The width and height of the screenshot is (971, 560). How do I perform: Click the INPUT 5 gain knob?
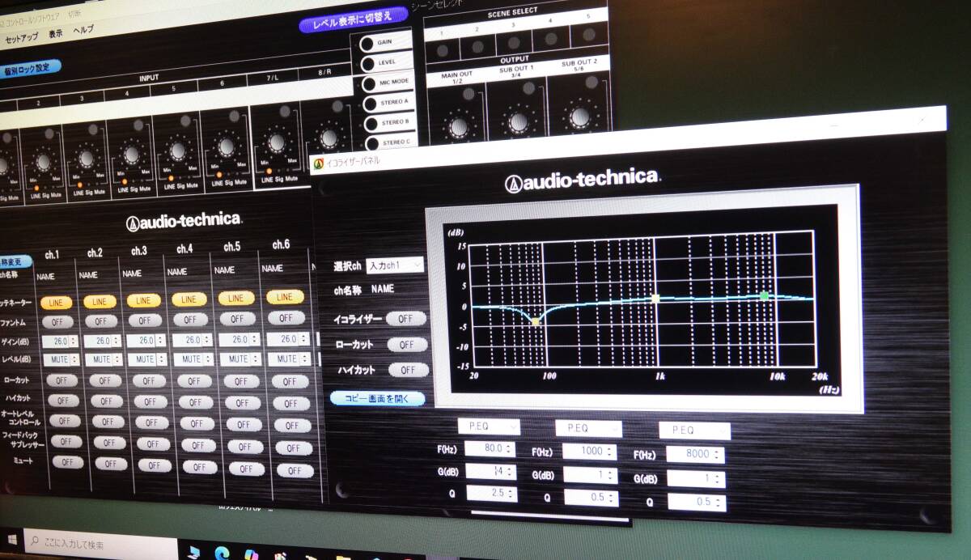(x=178, y=150)
